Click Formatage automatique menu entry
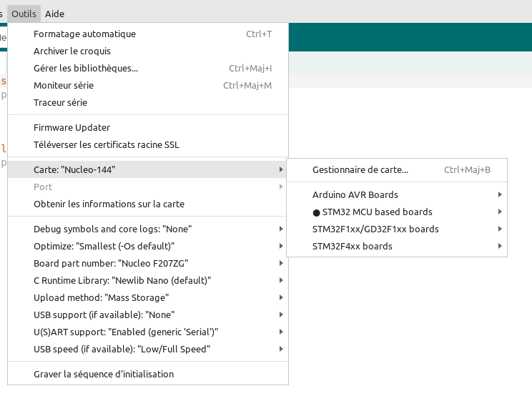Screen dimensions: 532x406 (84, 34)
